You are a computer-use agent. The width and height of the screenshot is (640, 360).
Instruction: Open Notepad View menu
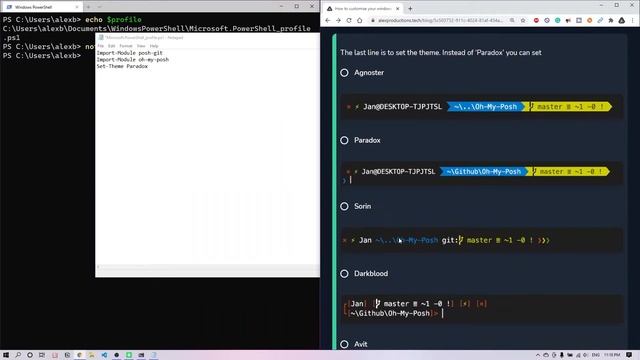coord(141,46)
